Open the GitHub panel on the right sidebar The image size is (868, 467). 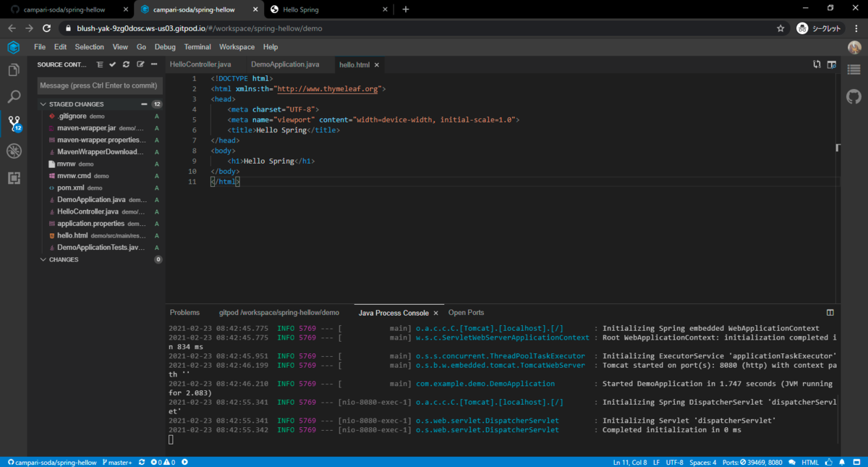854,96
